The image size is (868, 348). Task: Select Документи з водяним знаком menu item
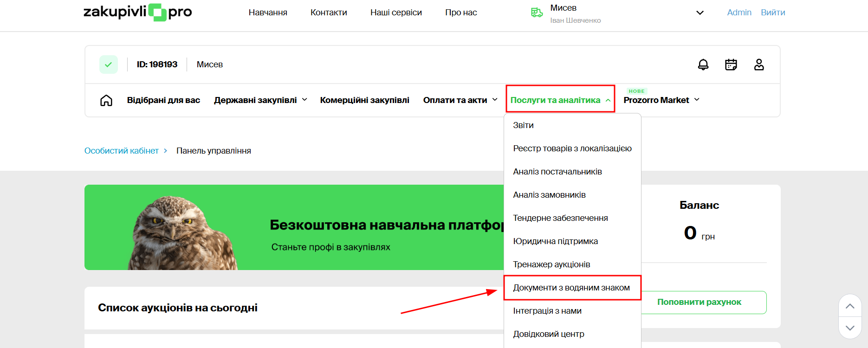571,288
